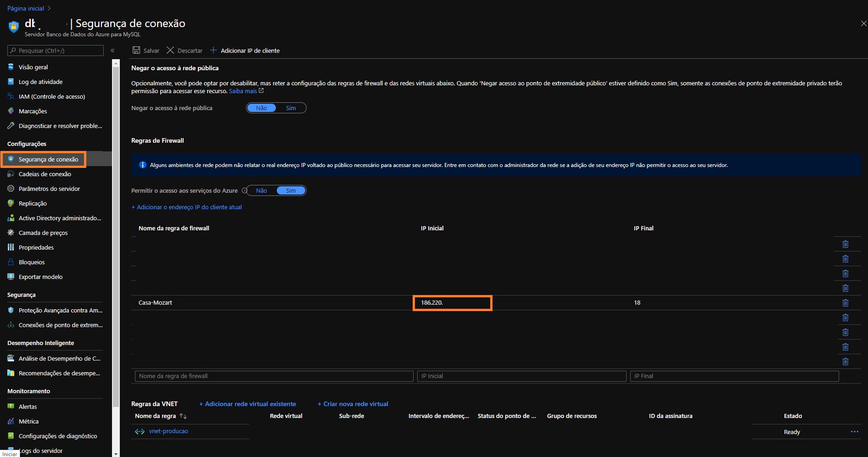
Task: Select Segurança de conexão menu item
Action: tap(48, 159)
